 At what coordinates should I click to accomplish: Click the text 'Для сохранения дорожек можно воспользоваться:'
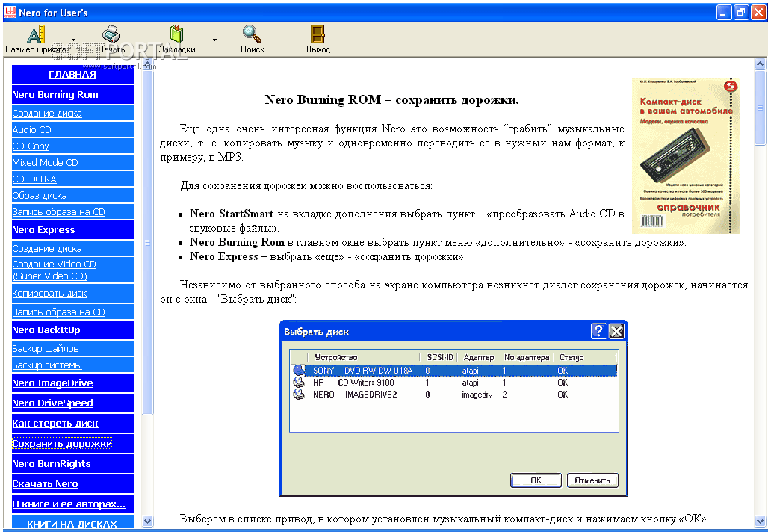click(306, 186)
